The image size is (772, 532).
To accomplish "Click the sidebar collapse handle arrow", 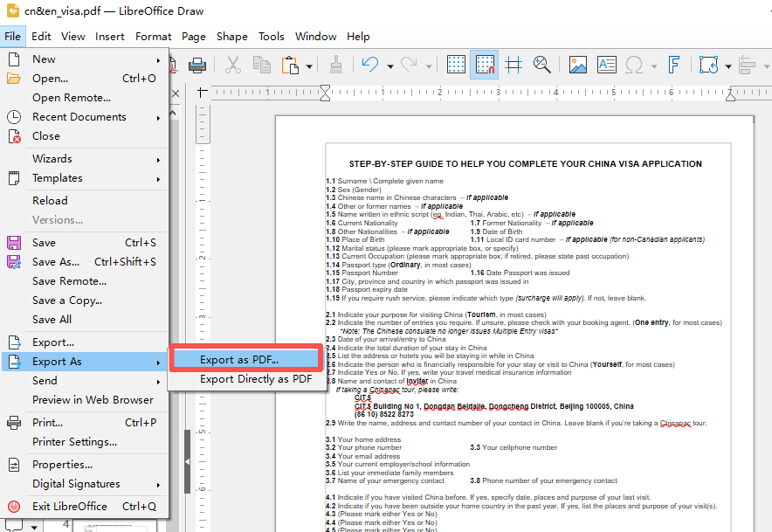I will (187, 461).
